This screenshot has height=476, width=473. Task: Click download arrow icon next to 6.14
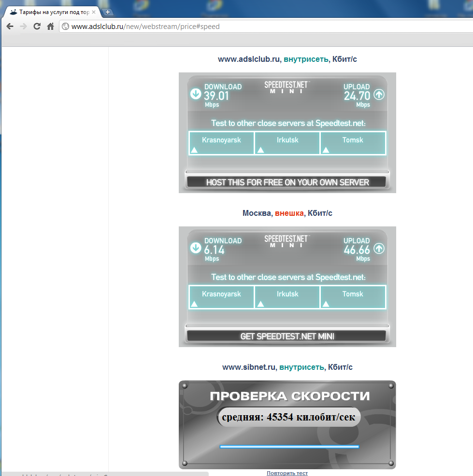(x=196, y=248)
